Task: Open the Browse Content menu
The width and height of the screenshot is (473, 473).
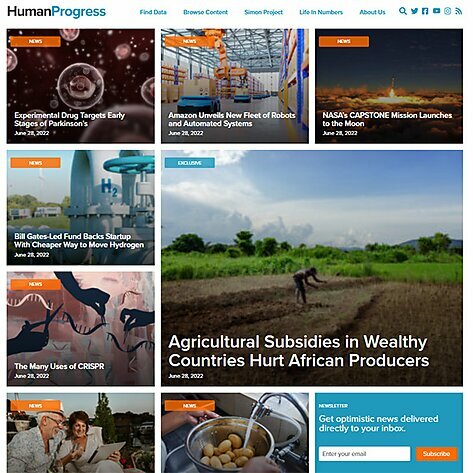Action: [x=205, y=12]
